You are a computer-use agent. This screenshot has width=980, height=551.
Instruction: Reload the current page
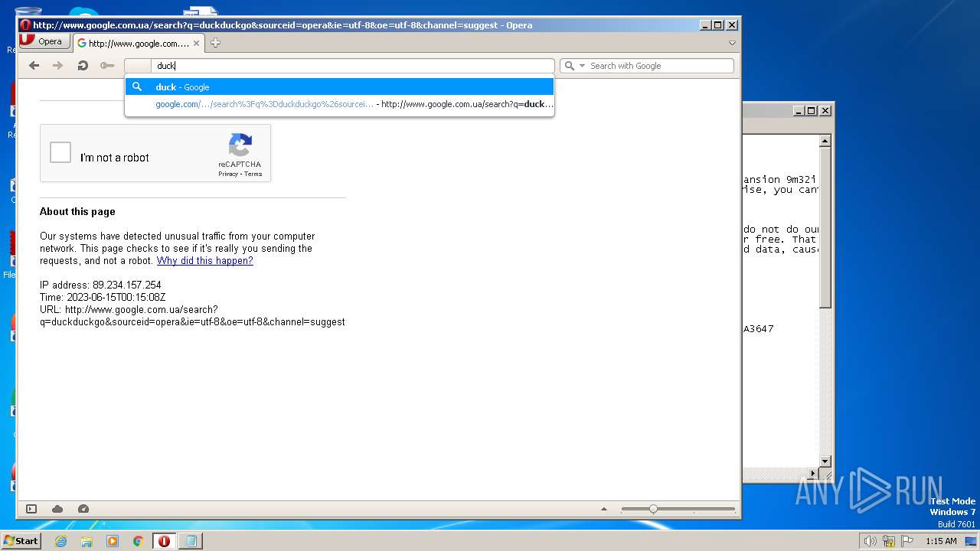click(83, 66)
